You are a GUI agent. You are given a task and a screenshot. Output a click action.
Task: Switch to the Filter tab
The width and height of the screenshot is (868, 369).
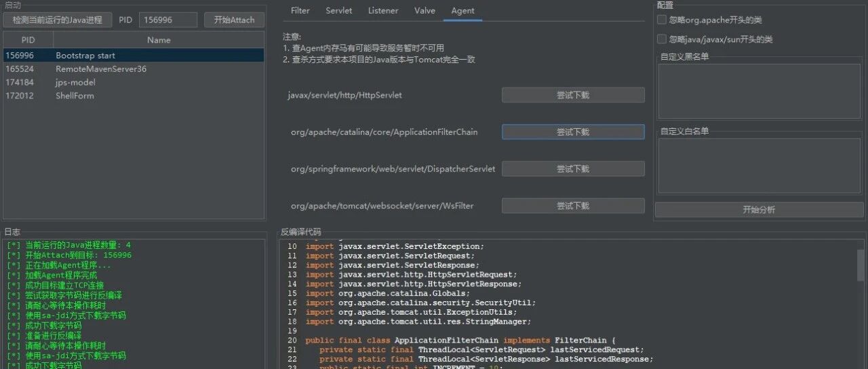(x=300, y=11)
